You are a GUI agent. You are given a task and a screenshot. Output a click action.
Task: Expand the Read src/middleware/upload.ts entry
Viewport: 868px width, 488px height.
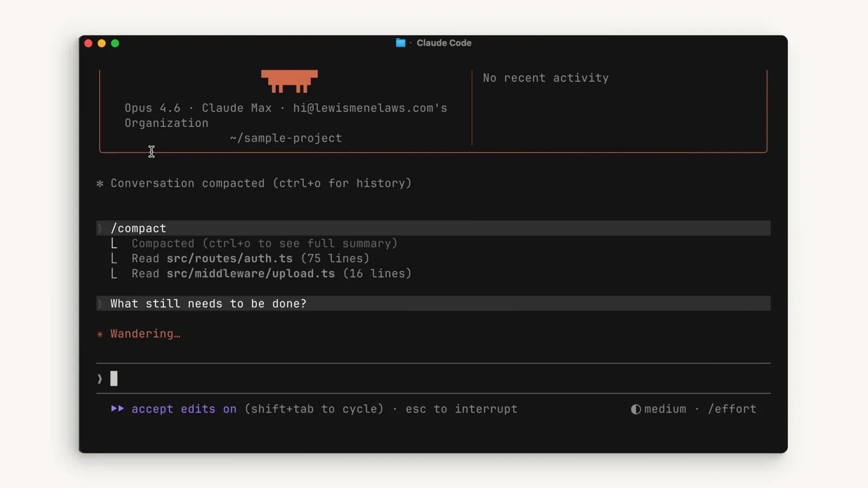click(x=271, y=274)
